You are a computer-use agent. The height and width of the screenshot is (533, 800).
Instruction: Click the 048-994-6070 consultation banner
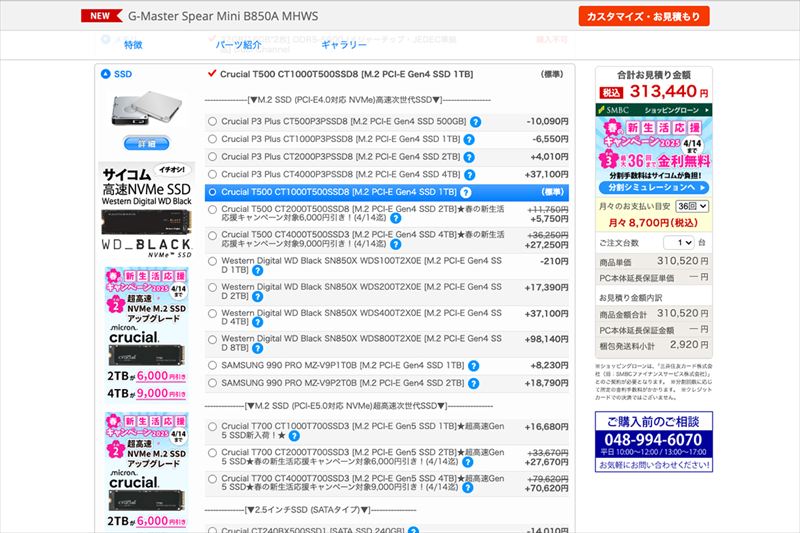654,442
